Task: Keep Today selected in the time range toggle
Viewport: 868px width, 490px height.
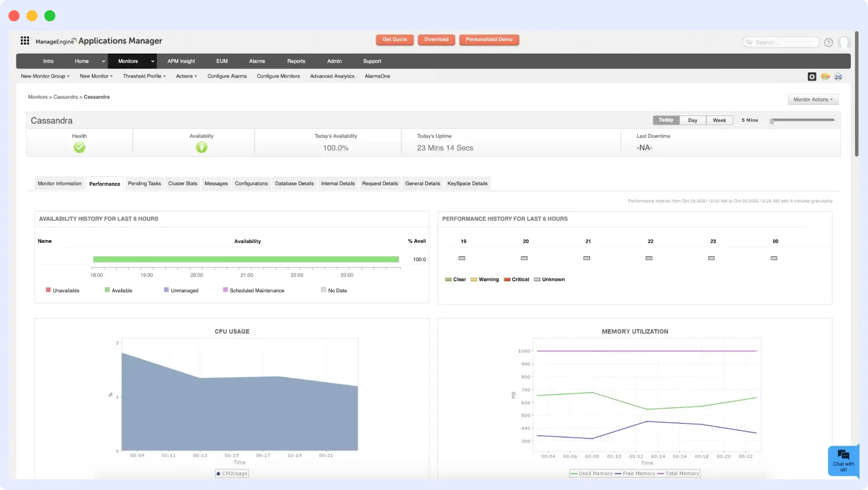Action: coord(665,120)
